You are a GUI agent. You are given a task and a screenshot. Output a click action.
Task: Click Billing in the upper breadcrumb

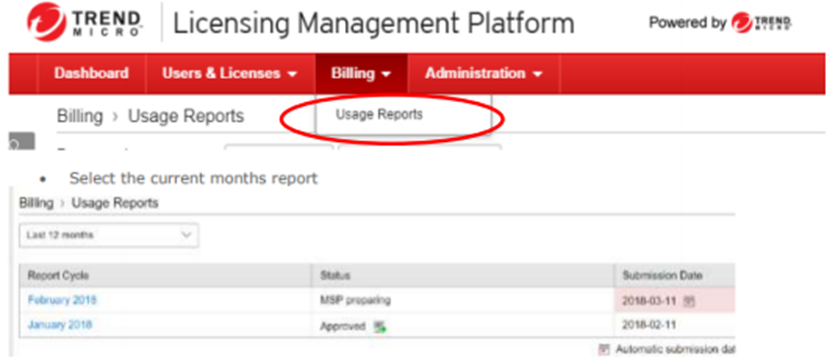click(80, 116)
